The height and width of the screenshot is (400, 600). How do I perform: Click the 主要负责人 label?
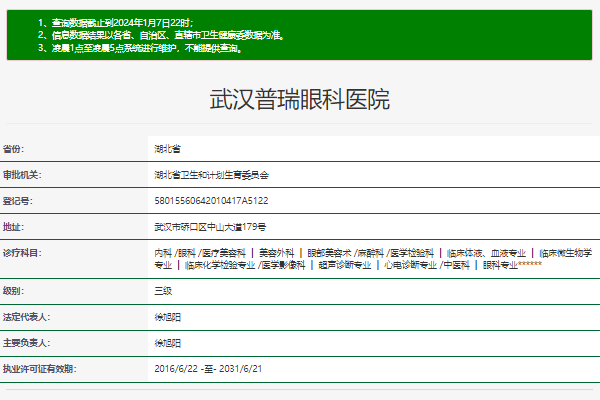point(26,343)
